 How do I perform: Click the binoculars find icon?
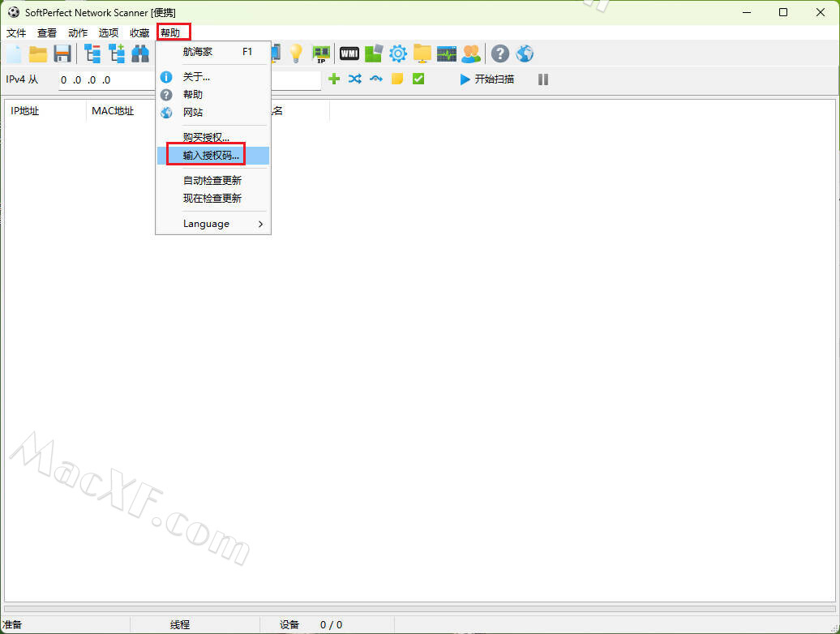(140, 54)
